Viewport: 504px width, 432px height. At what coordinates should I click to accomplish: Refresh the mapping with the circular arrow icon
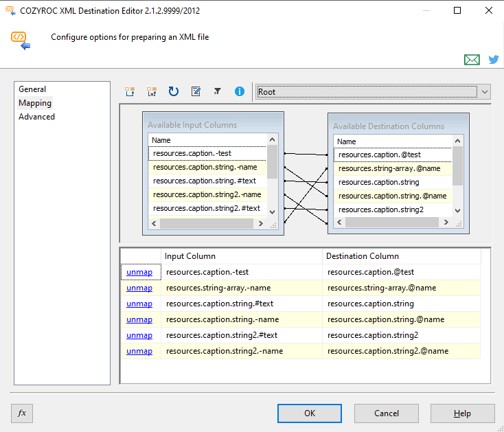[x=174, y=91]
